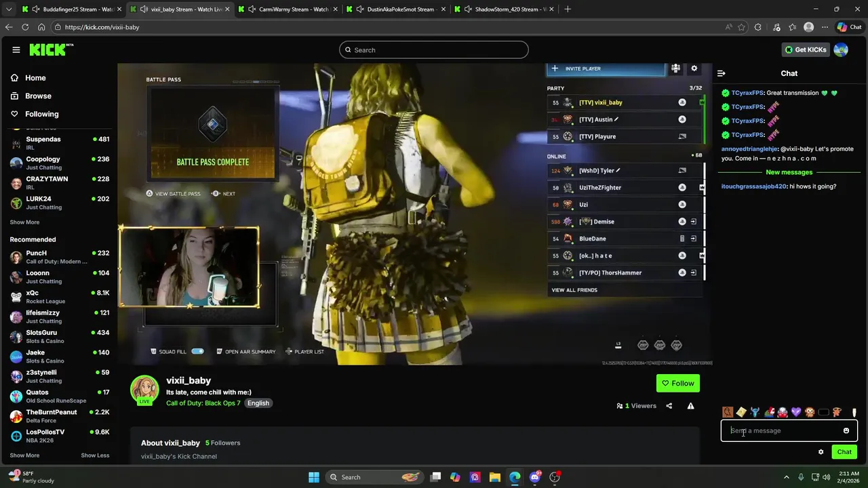The image size is (868, 488).
Task: Send message with Chat button
Action: [x=844, y=452]
